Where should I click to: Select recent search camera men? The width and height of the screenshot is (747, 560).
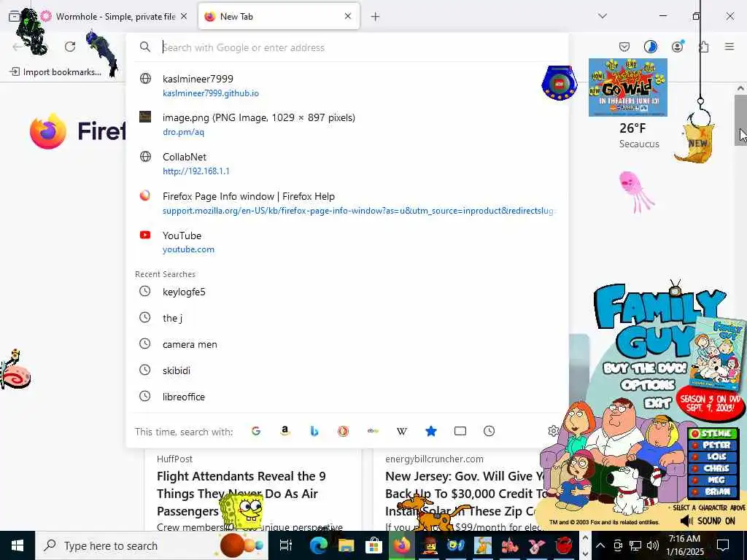347,344
